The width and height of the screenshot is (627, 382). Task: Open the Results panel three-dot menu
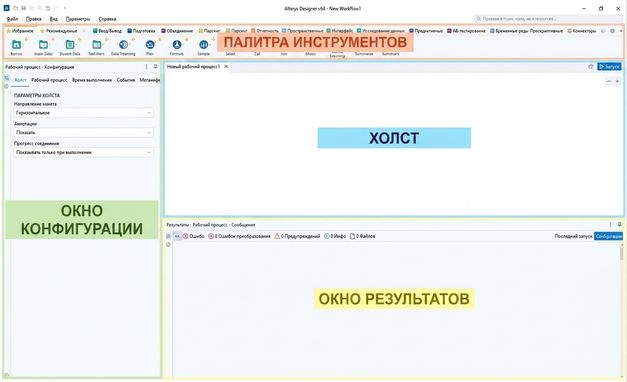coord(611,224)
